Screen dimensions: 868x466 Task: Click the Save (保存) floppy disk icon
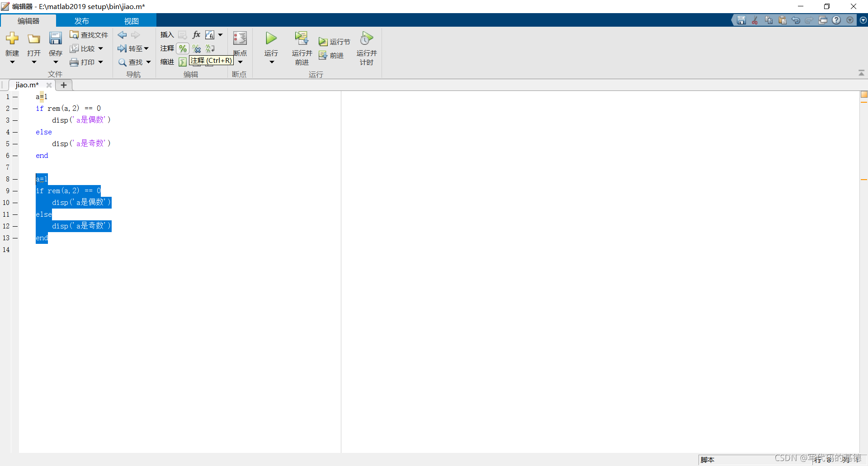(56, 38)
